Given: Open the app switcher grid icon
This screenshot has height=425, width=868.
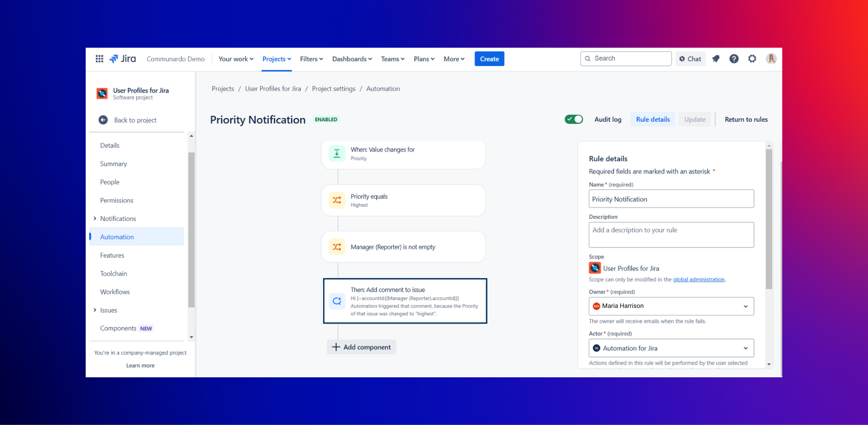Looking at the screenshot, I should pyautogui.click(x=100, y=59).
